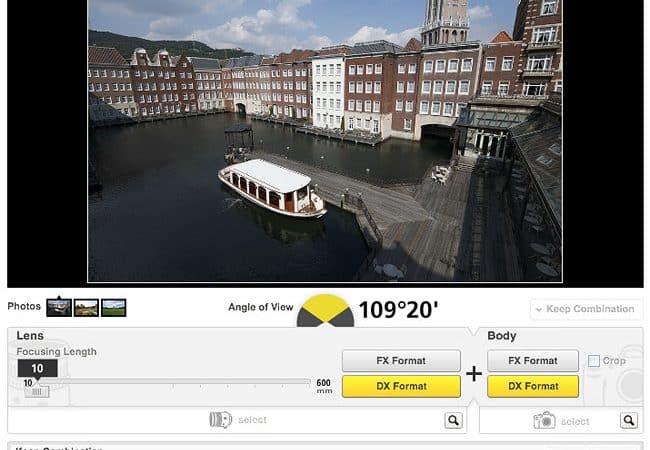Click the camera body select icon
650x450 pixels.
click(544, 421)
